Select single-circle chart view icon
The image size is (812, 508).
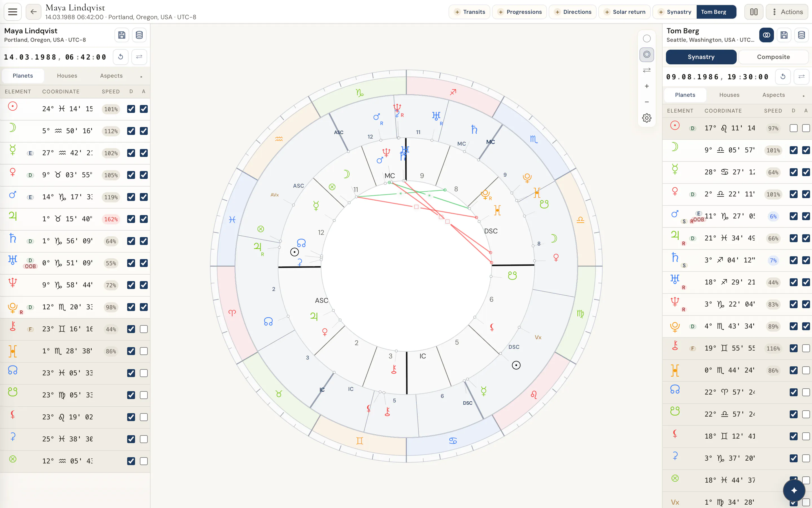[646, 39]
